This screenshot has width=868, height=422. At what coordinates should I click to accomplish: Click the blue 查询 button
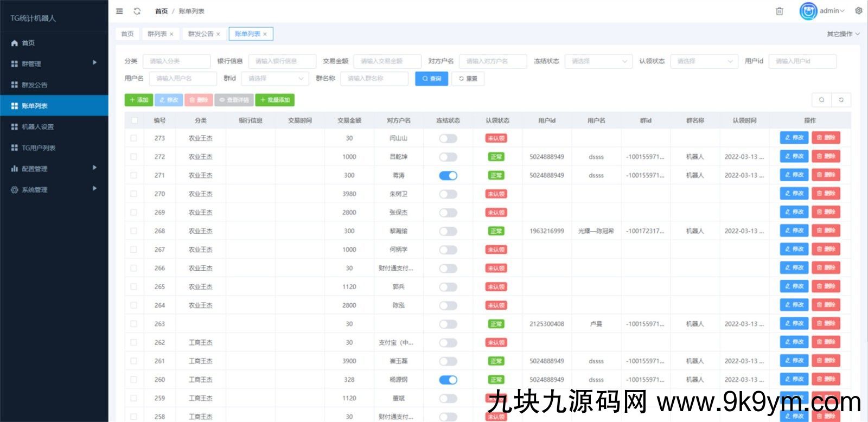431,79
